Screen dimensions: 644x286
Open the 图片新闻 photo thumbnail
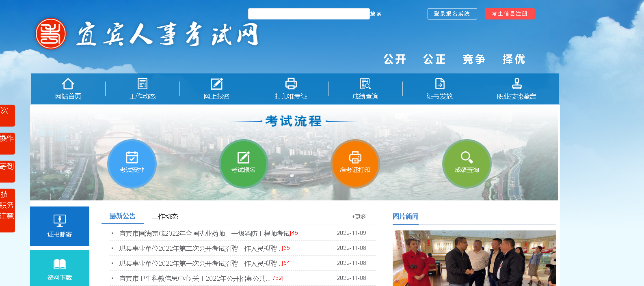(474, 258)
